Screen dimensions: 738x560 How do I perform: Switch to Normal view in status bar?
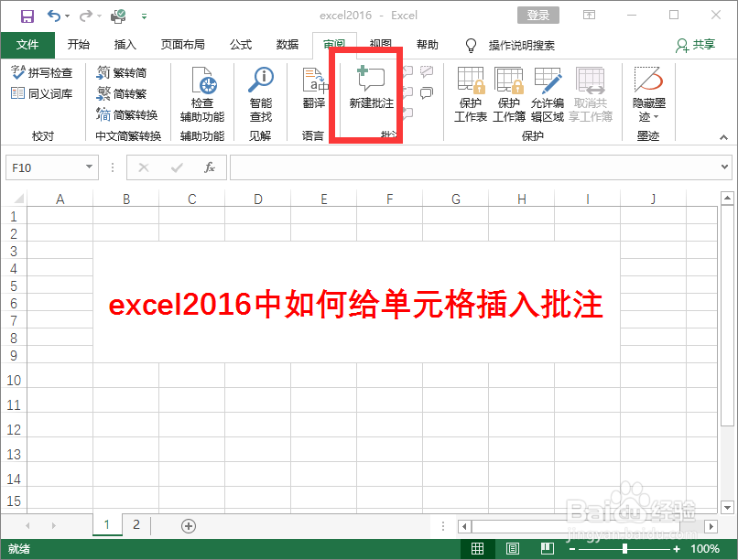click(x=477, y=548)
